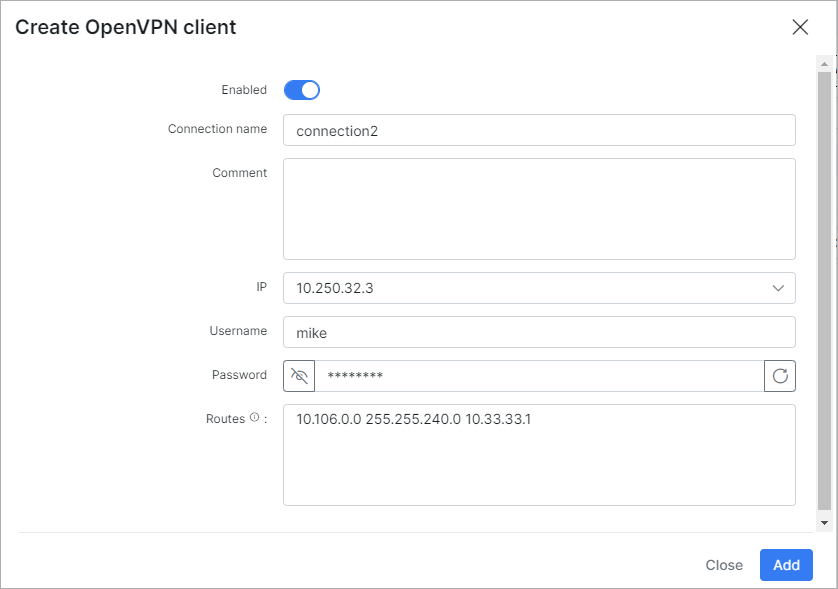The height and width of the screenshot is (589, 838).
Task: Click inside the Comment text area
Action: (539, 208)
